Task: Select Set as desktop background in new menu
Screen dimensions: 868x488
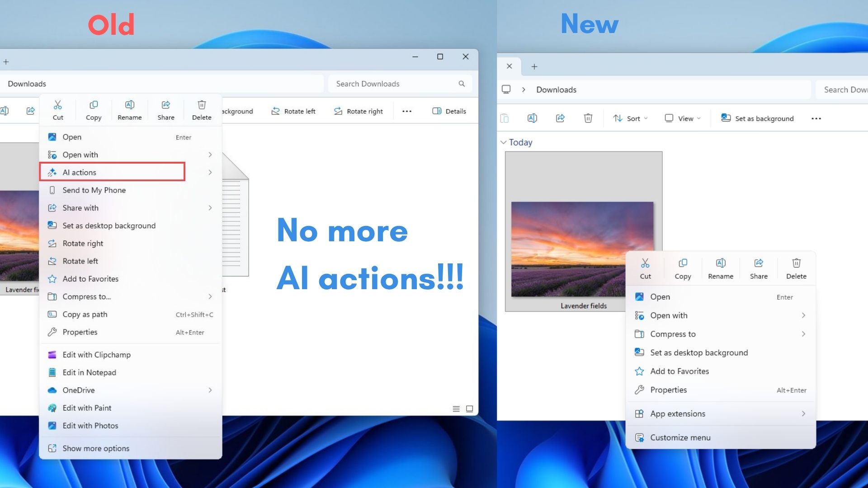Action: 721,352
